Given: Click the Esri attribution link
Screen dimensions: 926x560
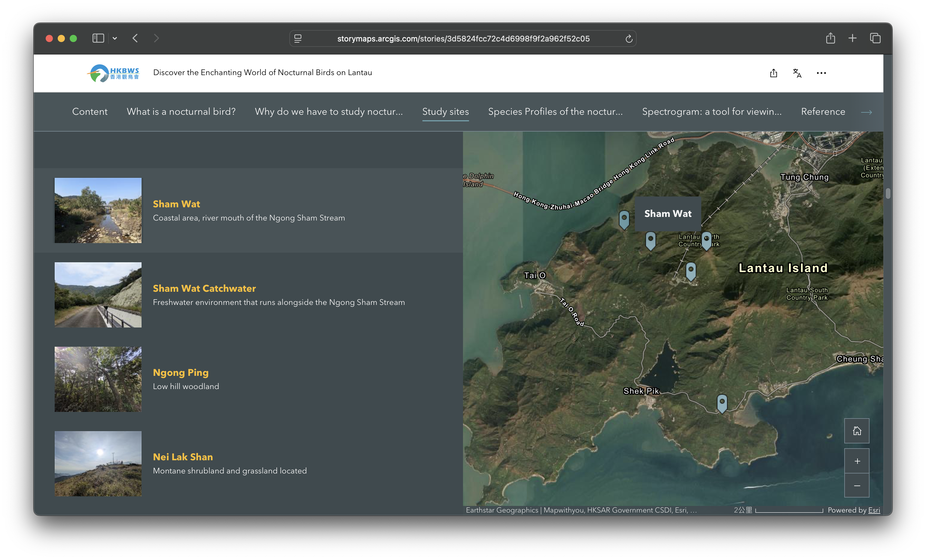Looking at the screenshot, I should (x=874, y=510).
